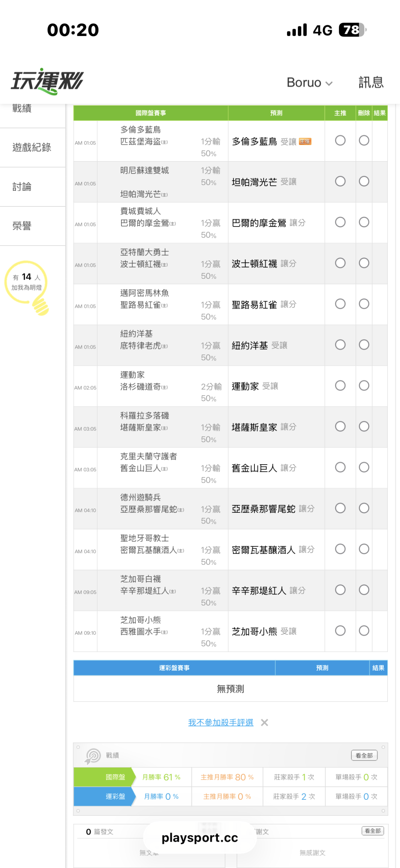Select 刪除 radio for 坦帕灣光芒 prediction
Viewport: 400px width, 868px height.
[x=364, y=181]
